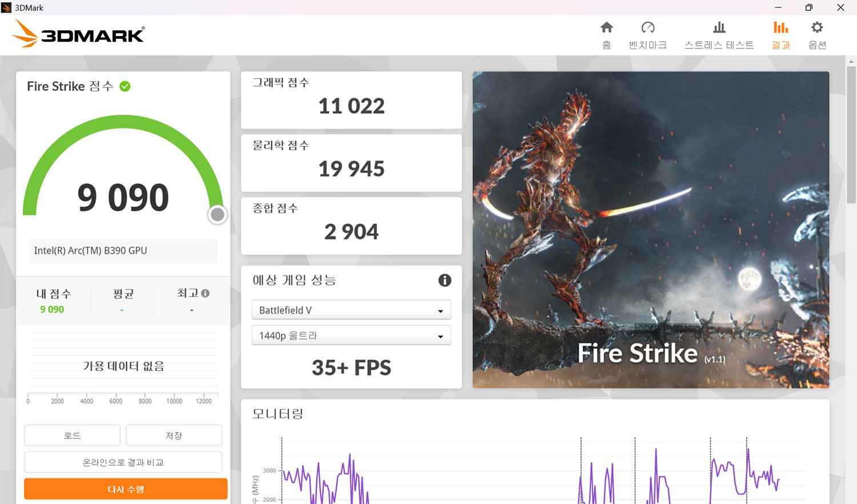The width and height of the screenshot is (857, 504).
Task: Click 온라인으로 결과 비교 button
Action: pos(123,462)
